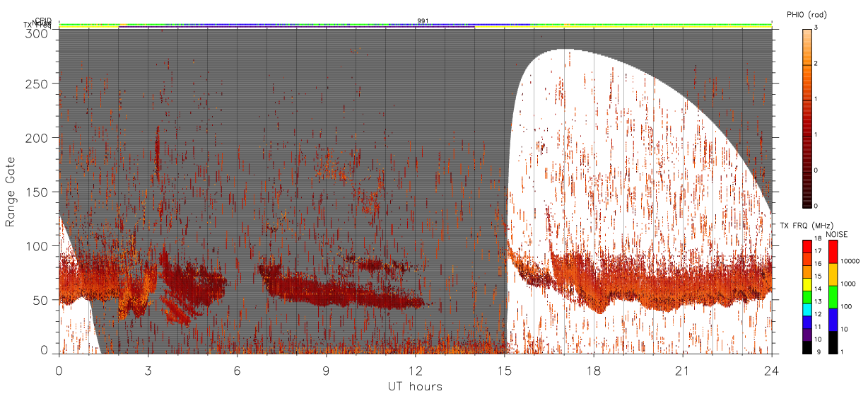Select the yellow swatch in the NOISE legend
The width and height of the screenshot is (868, 401).
click(x=833, y=274)
